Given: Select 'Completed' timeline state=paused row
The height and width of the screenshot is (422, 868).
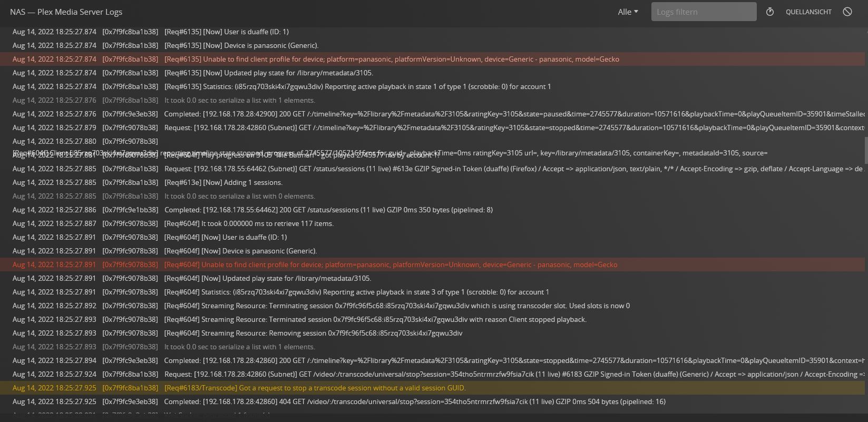Looking at the screenshot, I should [432, 114].
